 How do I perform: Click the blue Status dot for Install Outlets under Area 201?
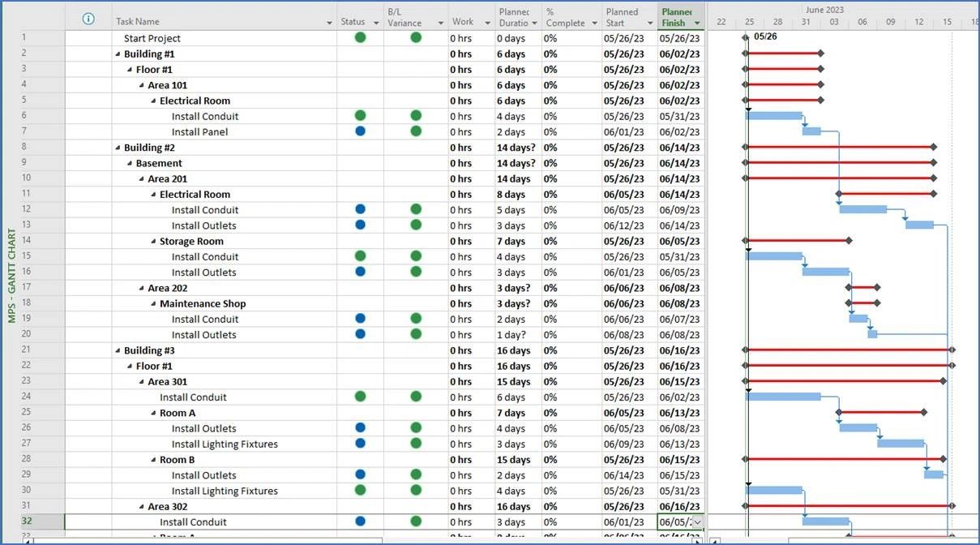(x=359, y=225)
